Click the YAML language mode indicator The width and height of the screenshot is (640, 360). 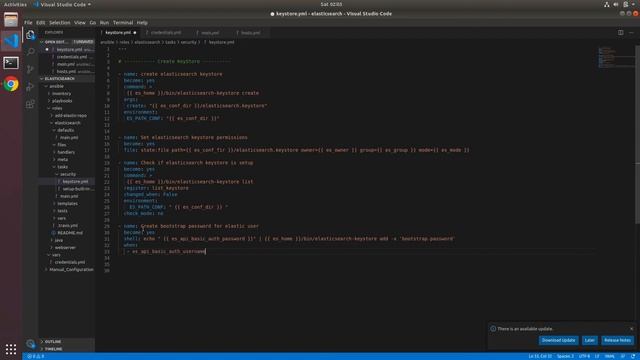[609, 356]
